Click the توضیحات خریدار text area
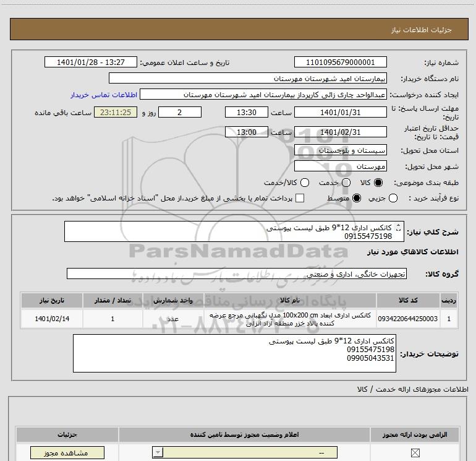The width and height of the screenshot is (476, 461). (x=234, y=353)
